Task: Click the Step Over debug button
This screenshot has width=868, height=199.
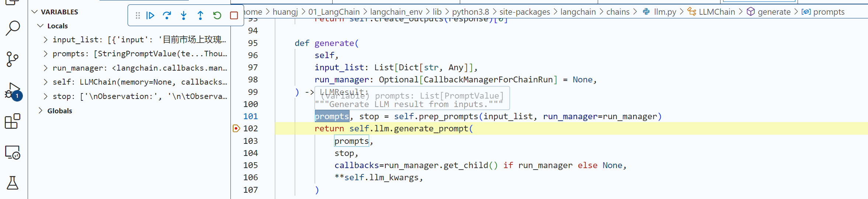Action: click(x=167, y=15)
